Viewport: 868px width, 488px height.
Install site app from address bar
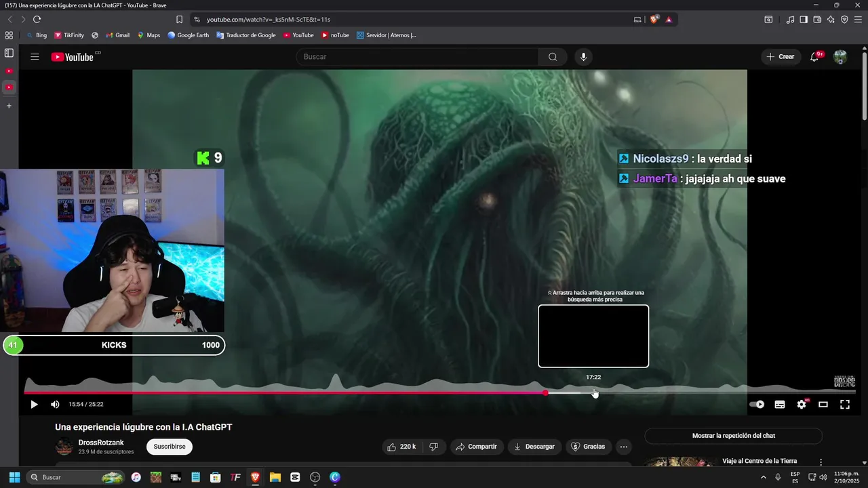637,20
